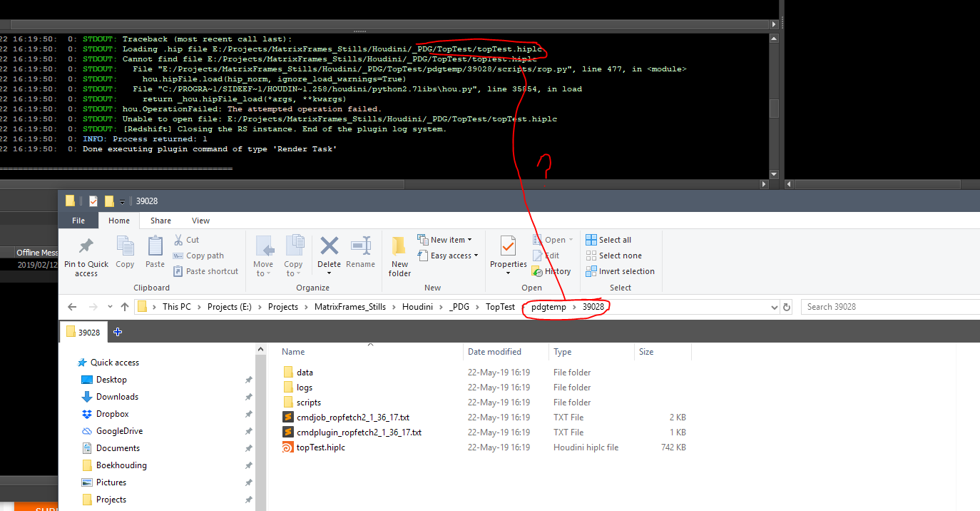Open Boekhouding in Quick access
Viewport: 980px width, 511px height.
121,465
